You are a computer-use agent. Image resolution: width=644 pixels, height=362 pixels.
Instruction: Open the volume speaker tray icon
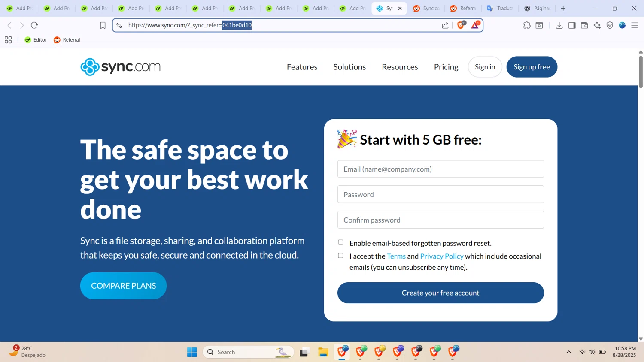(x=592, y=352)
